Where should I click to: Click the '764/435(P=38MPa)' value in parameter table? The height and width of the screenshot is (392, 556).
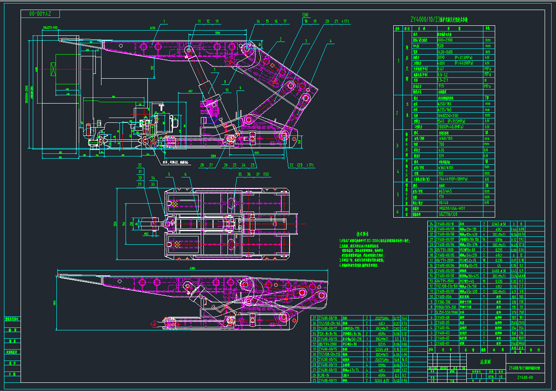(453, 179)
